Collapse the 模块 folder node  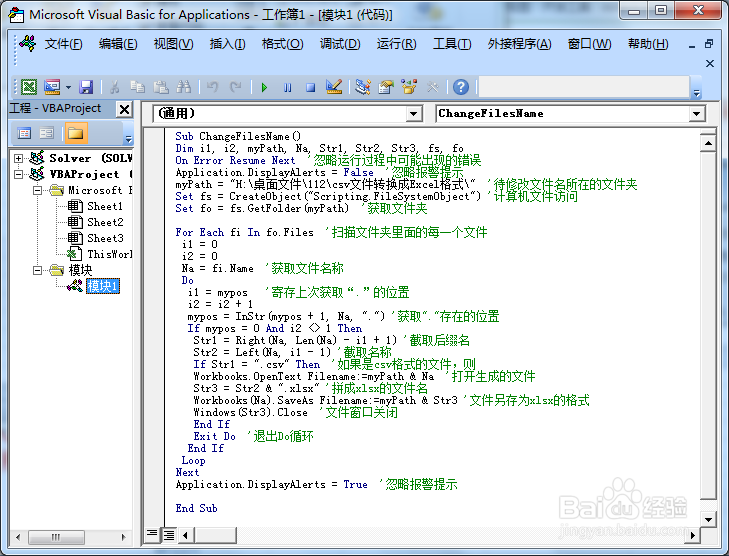38,270
